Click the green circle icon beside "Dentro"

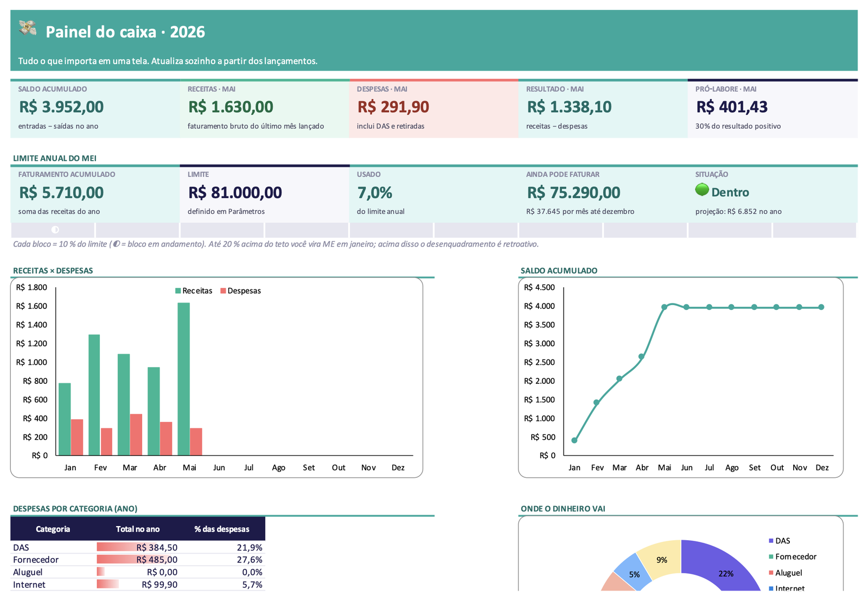tap(702, 189)
